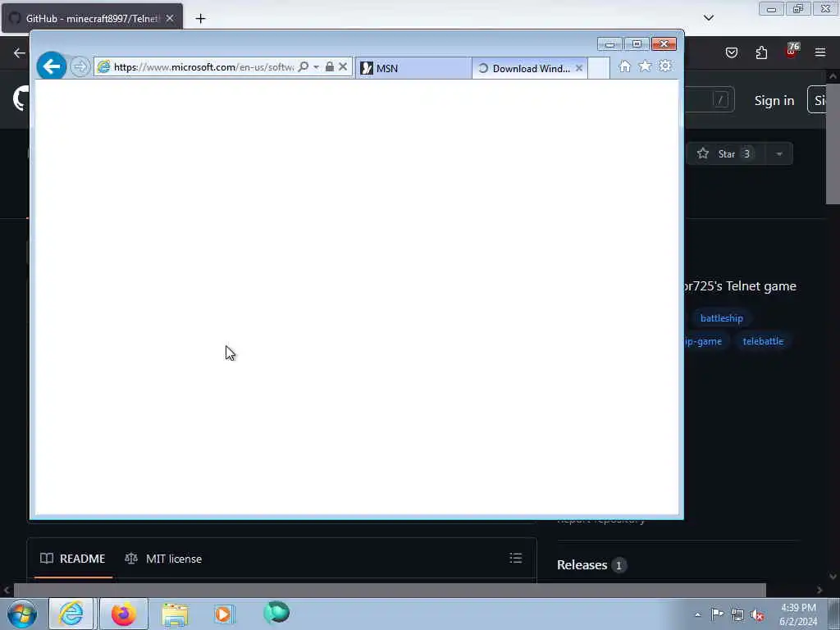Open a new Firefox tab with plus button

[x=200, y=19]
